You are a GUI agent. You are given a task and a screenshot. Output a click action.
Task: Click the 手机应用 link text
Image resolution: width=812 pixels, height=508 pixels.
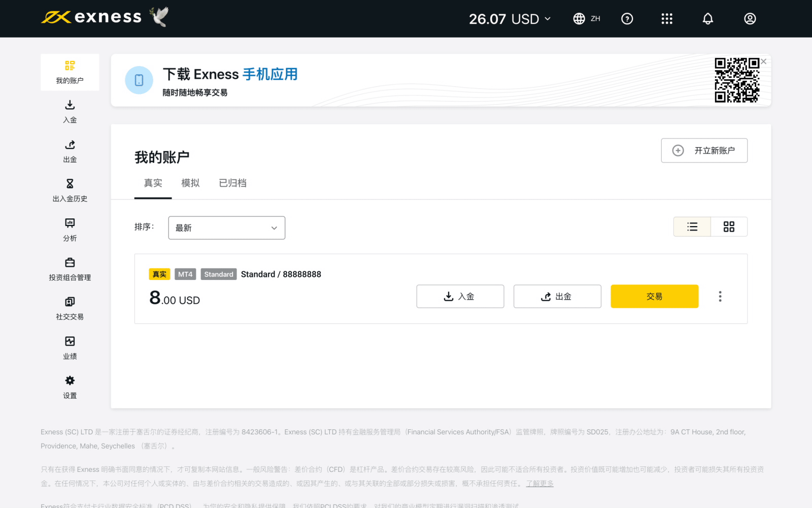point(270,74)
